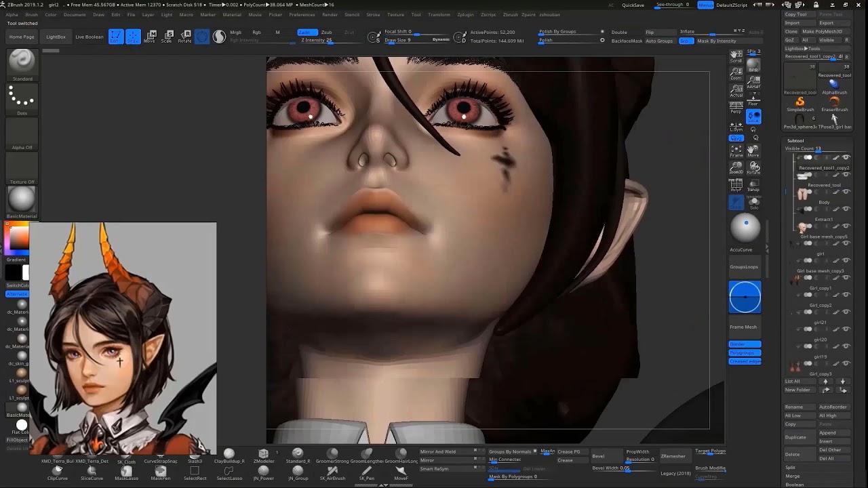Click the ZRemesher button
Image resolution: width=868 pixels, height=488 pixels.
[673, 456]
